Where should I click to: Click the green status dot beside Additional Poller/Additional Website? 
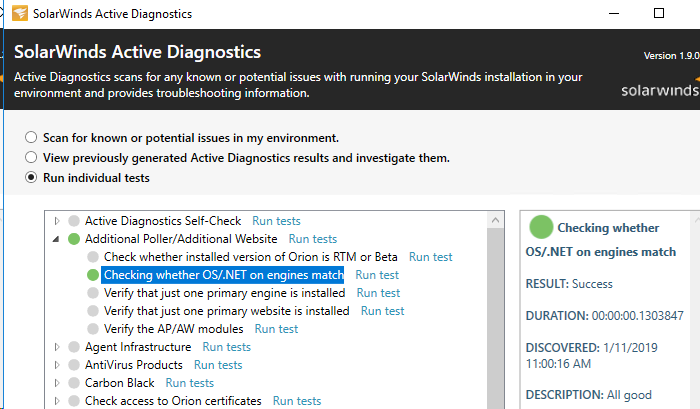(x=73, y=239)
